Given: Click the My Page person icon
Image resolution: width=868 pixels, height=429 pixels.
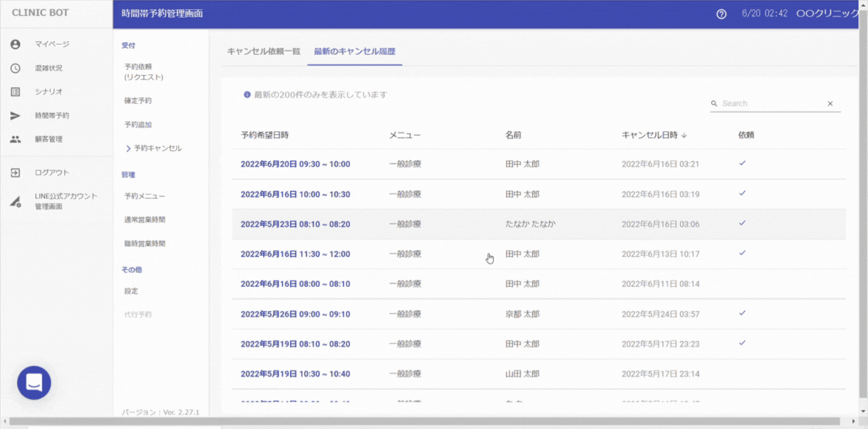Looking at the screenshot, I should (x=15, y=44).
